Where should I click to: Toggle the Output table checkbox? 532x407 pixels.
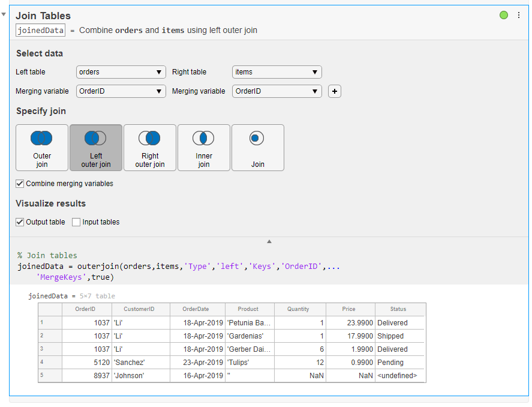20,222
